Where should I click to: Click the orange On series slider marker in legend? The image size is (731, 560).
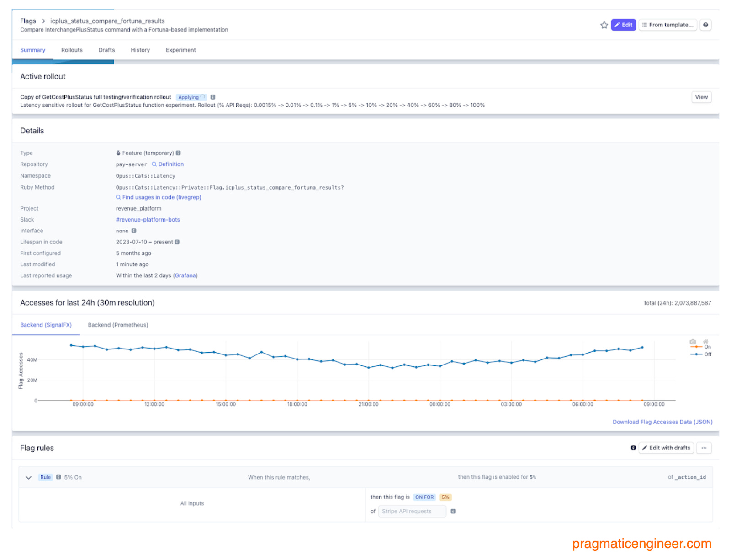[x=696, y=347]
